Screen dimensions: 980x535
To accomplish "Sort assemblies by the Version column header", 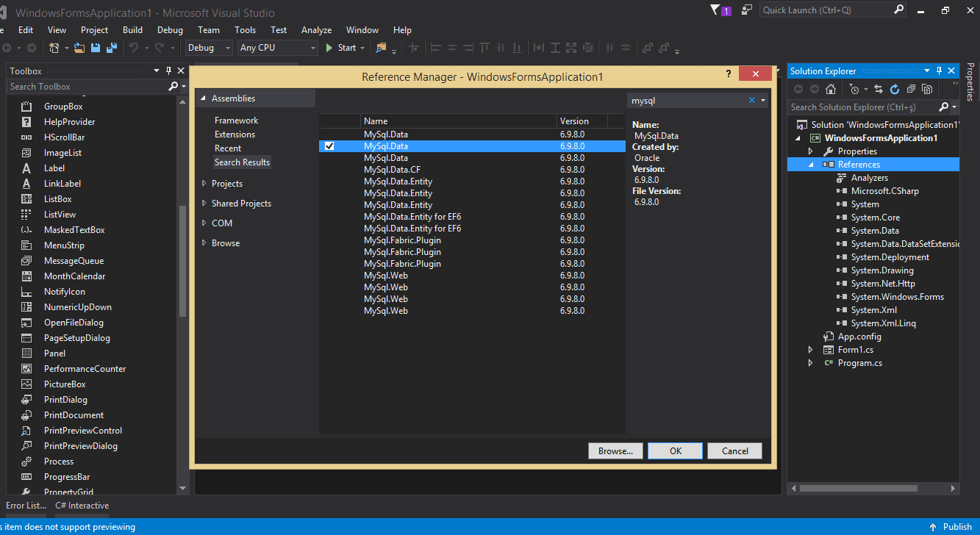I will [x=583, y=121].
